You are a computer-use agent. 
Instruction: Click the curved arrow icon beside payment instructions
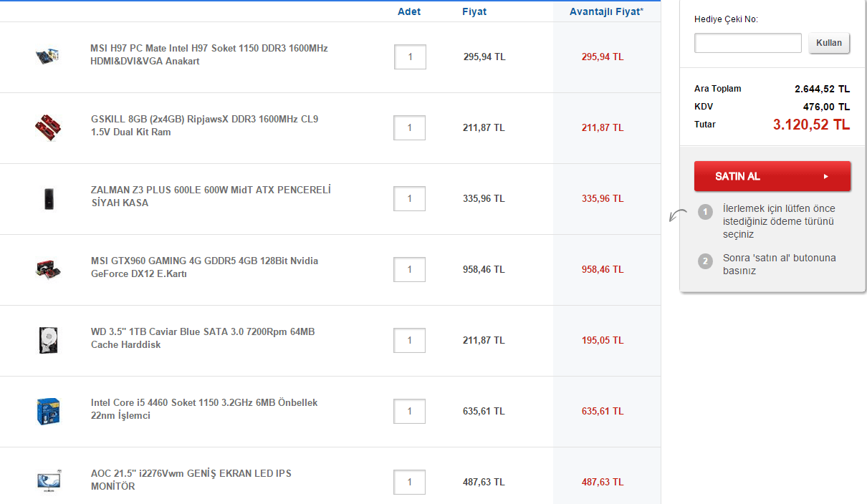[678, 215]
